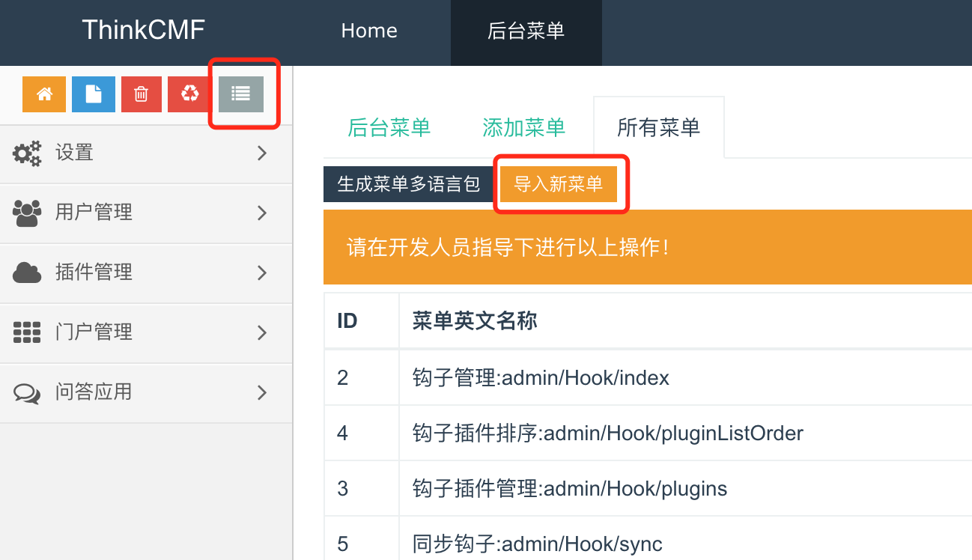Expand the 门户管理 chevron arrow
The width and height of the screenshot is (972, 560).
click(x=262, y=332)
